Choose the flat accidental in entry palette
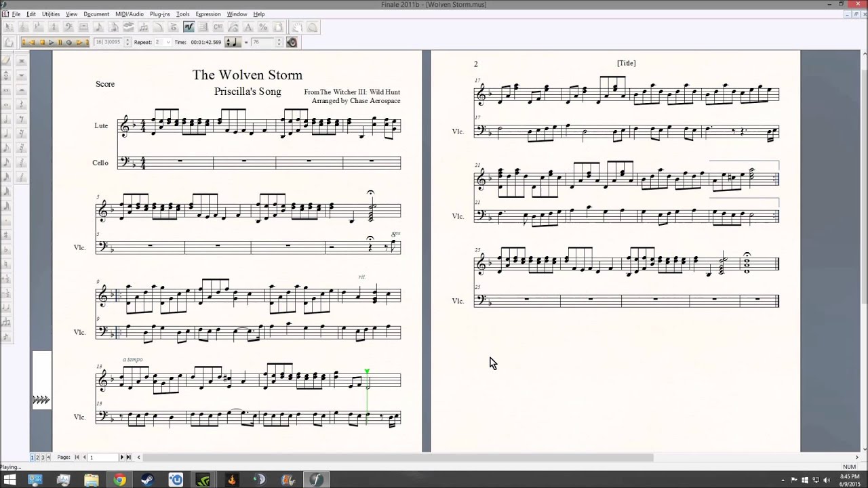Viewport: 868px width, 488px height. point(6,250)
